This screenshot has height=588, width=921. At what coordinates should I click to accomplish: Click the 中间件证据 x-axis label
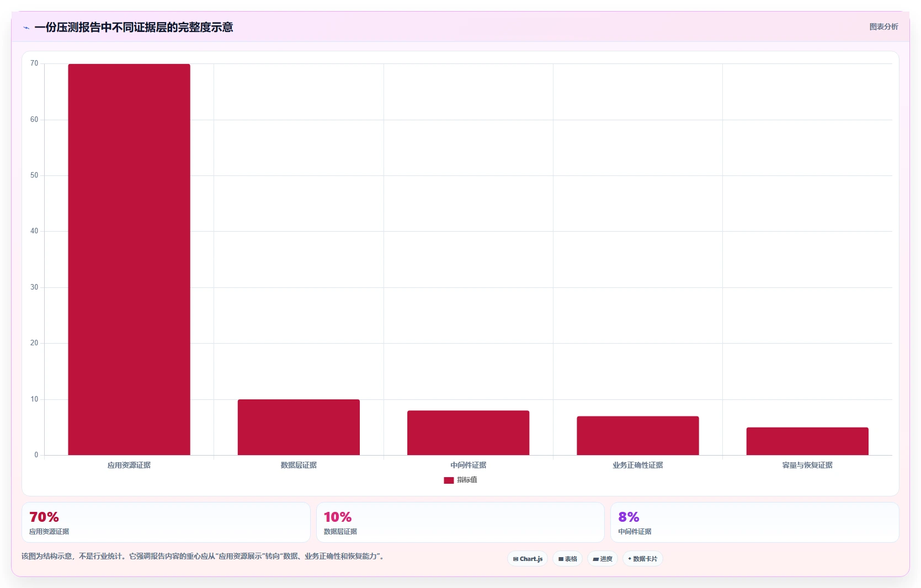(468, 465)
